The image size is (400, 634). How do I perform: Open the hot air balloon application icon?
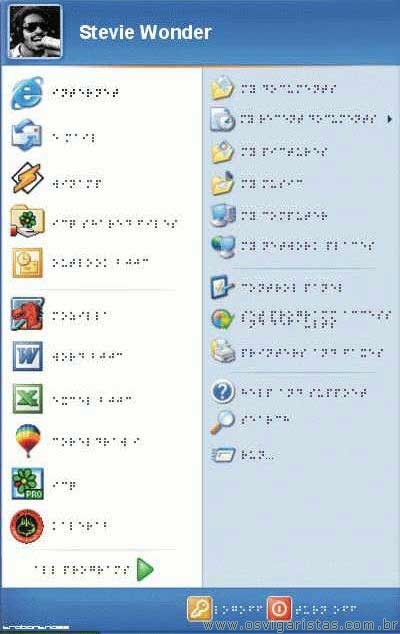coord(28,441)
